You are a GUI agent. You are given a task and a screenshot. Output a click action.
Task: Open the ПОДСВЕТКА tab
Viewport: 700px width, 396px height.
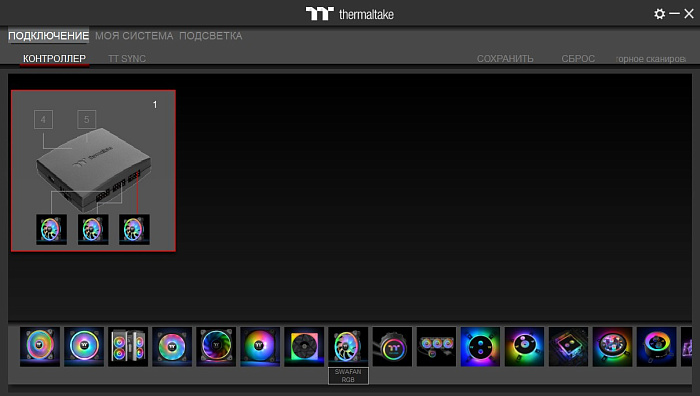pyautogui.click(x=211, y=36)
